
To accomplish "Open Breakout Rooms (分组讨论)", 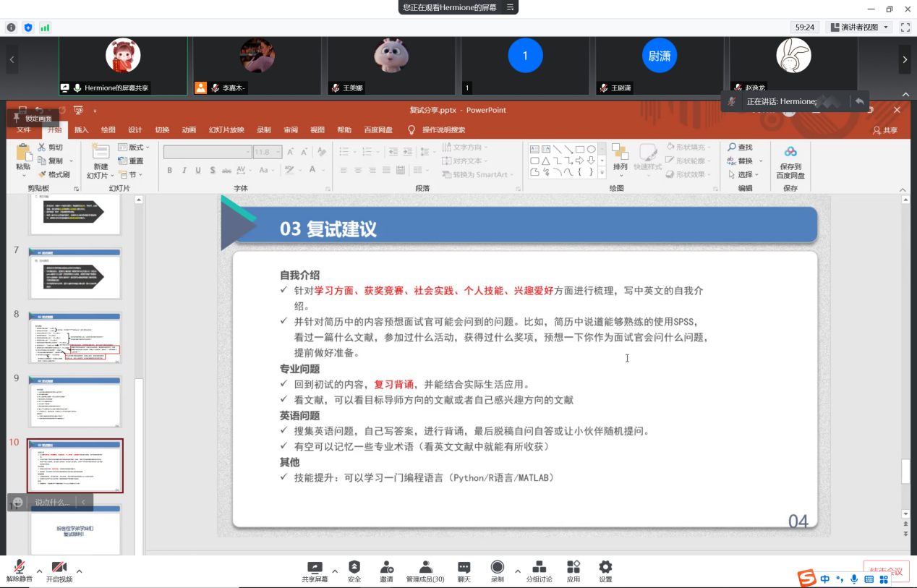I will pos(539,568).
